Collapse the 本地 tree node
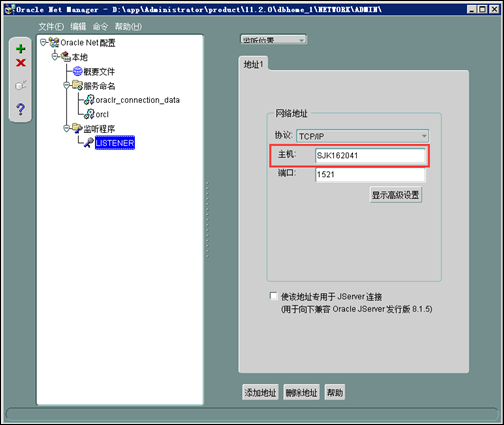 point(55,57)
